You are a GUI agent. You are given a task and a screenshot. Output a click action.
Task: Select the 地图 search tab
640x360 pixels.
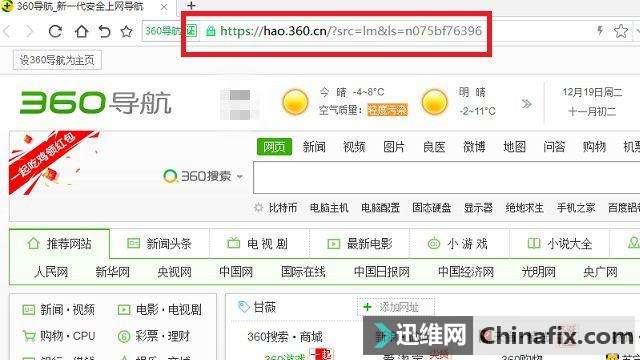click(x=514, y=147)
